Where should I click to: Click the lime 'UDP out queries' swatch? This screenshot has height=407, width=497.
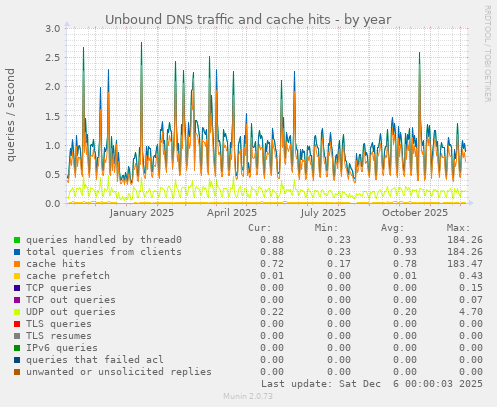pos(17,312)
